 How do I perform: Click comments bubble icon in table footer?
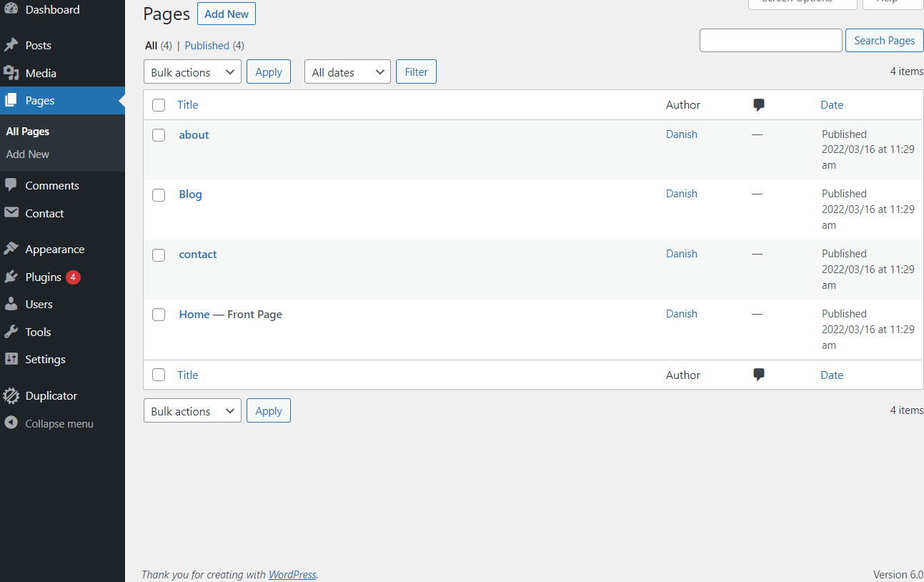[x=759, y=375]
